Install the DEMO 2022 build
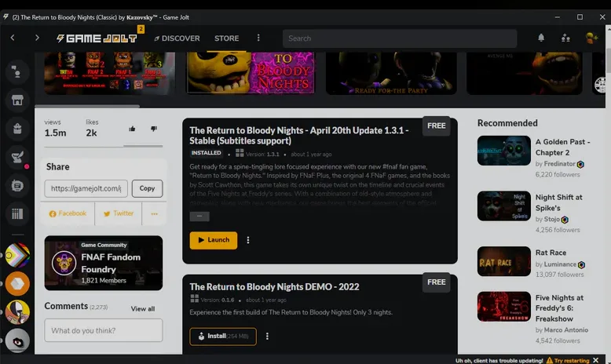This screenshot has width=611, height=364. coord(223,337)
